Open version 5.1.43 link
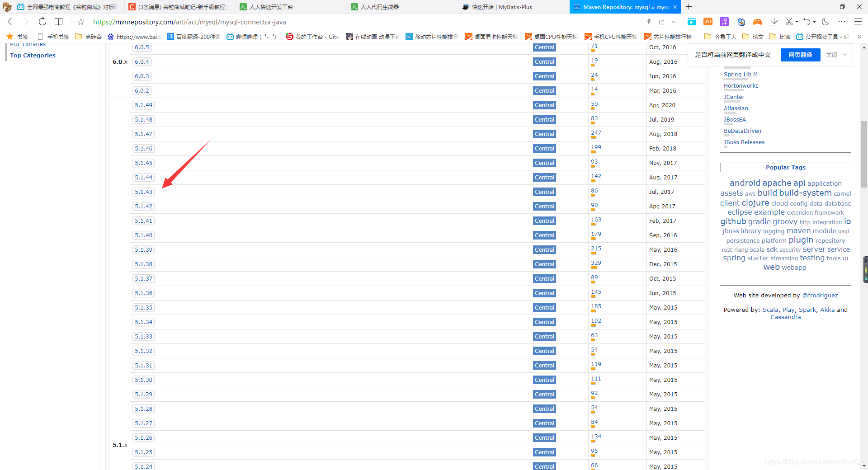 143,192
